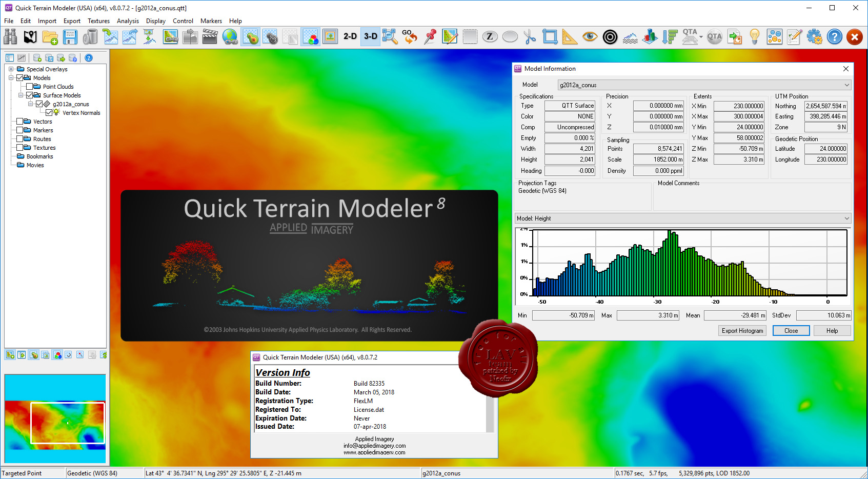Enable the Point Clouds checkbox
This screenshot has height=479, width=868.
pos(30,87)
